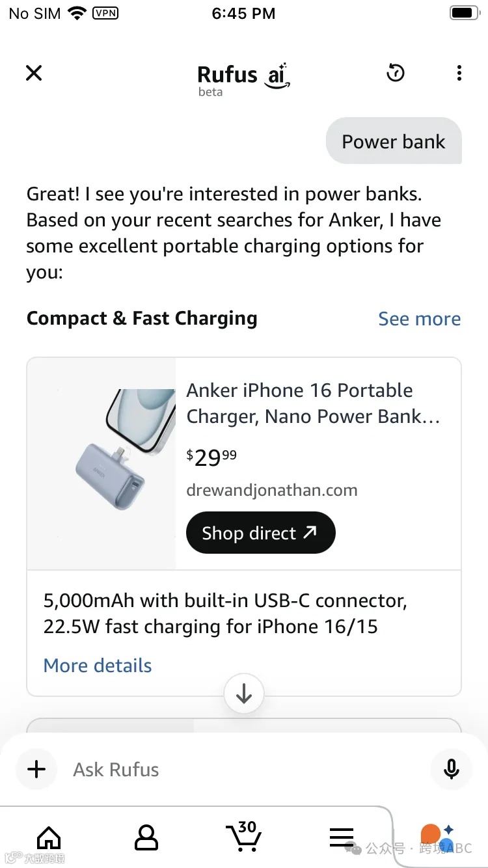Screen dimensions: 488x868
Task: Tap the Power bank message bubble
Action: (394, 141)
